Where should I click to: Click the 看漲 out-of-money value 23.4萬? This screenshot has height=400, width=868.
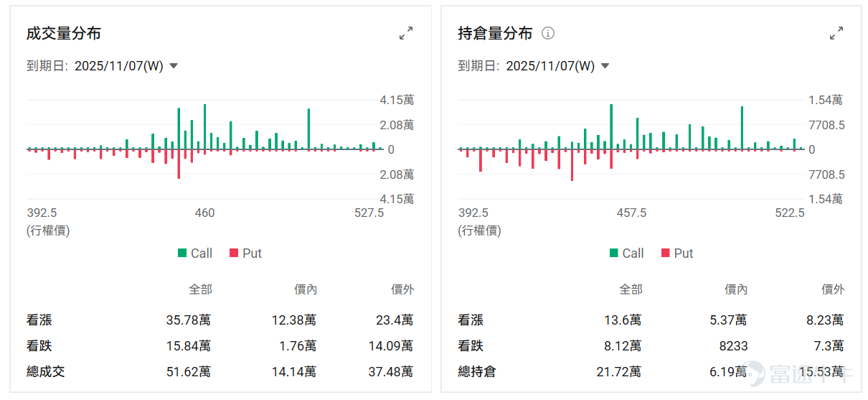click(x=395, y=320)
